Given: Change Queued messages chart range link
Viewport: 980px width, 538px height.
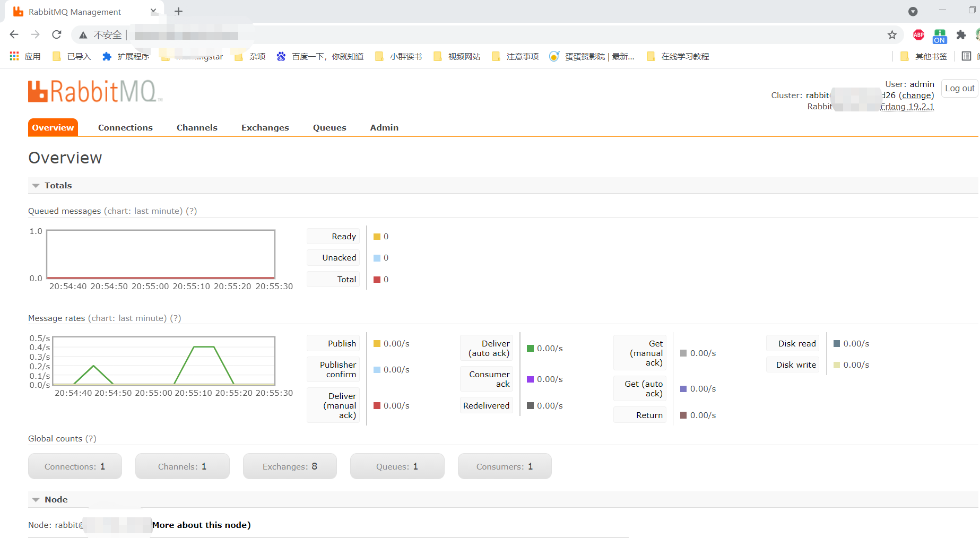Looking at the screenshot, I should click(x=144, y=211).
